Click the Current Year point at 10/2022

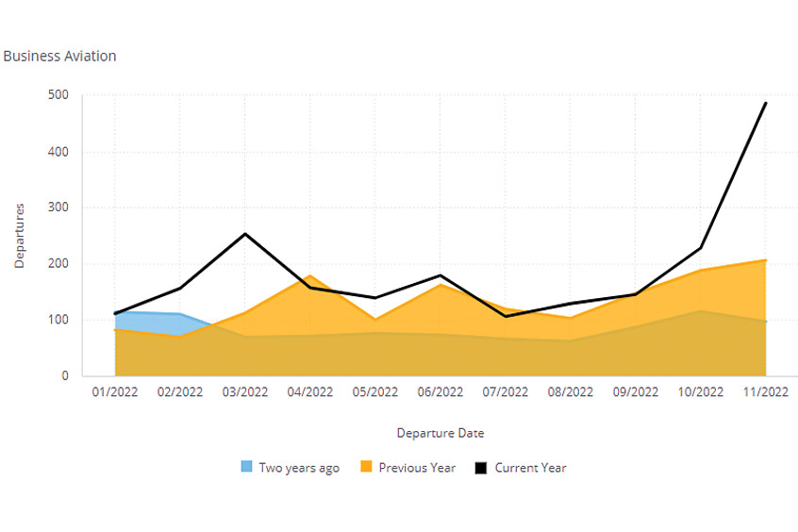coord(700,248)
